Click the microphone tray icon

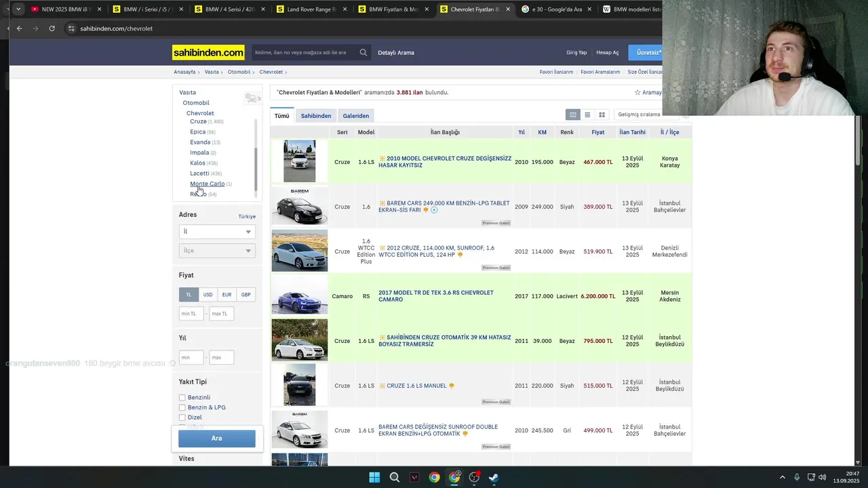[x=797, y=477]
